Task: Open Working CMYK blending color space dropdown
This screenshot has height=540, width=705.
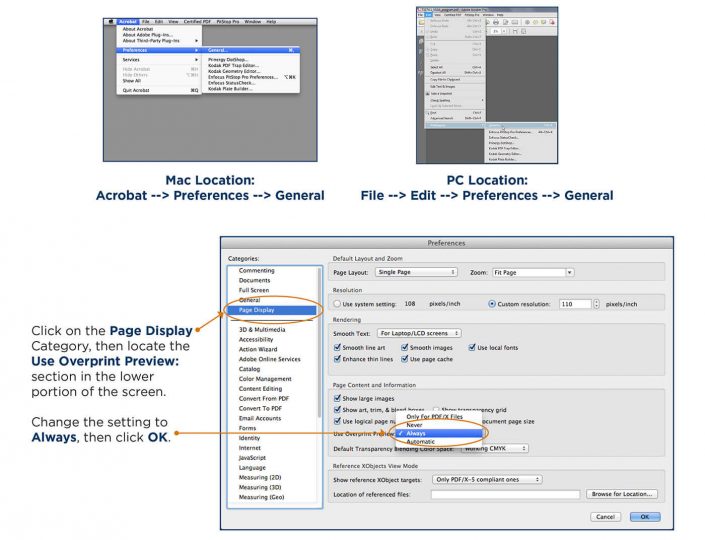Action: click(x=495, y=448)
